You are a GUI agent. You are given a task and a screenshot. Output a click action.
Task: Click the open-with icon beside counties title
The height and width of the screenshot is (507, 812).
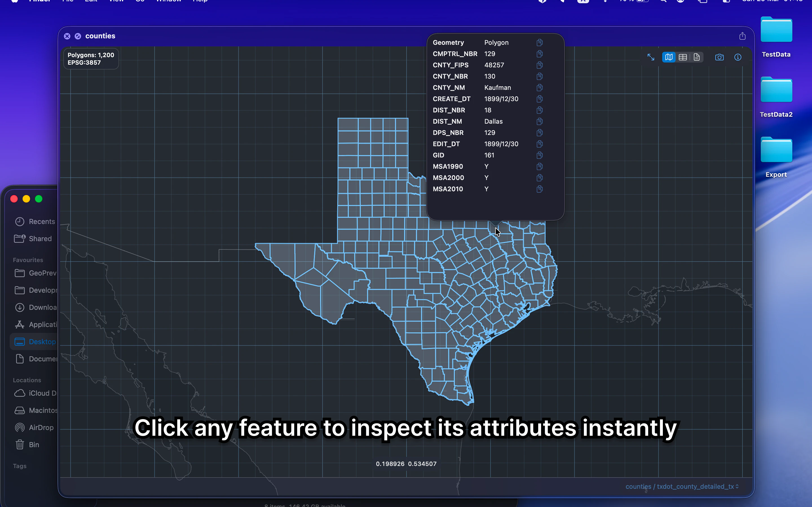78,36
